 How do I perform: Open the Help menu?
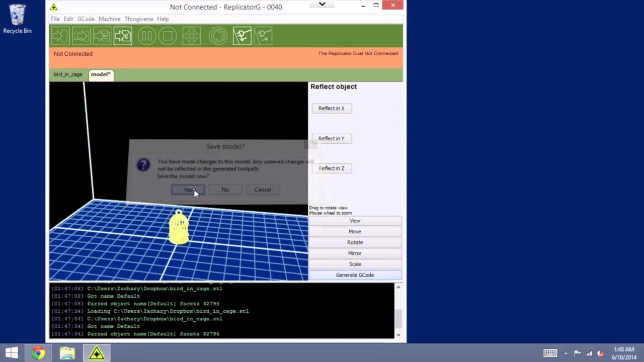(163, 19)
